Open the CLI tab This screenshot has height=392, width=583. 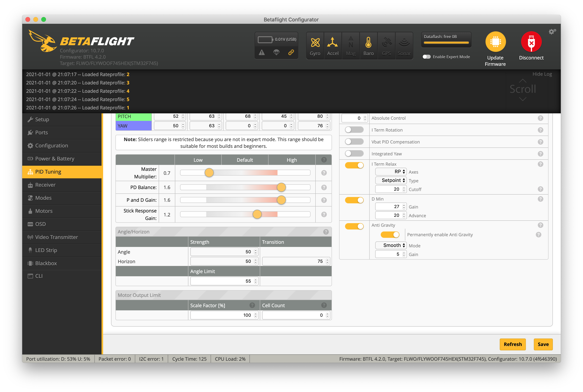(62, 276)
